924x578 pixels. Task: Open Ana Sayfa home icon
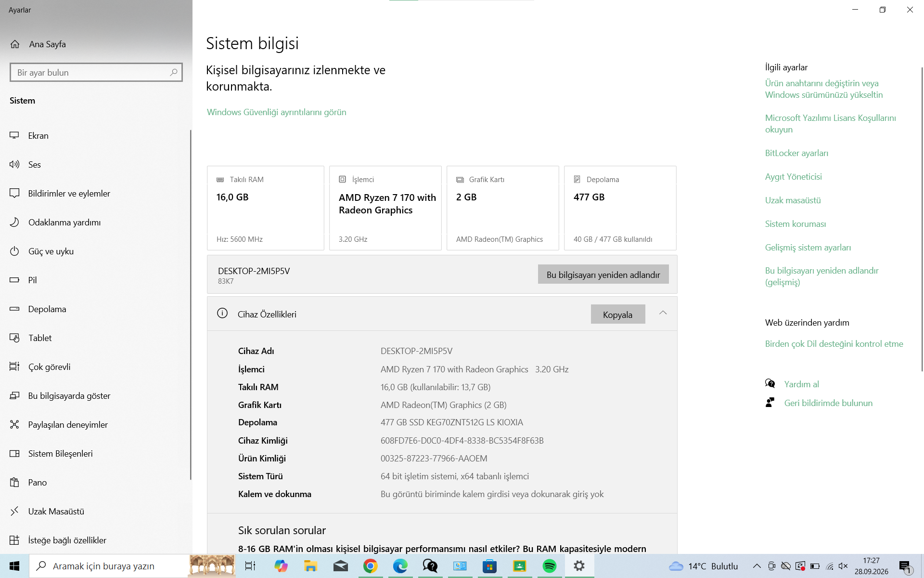coord(15,44)
